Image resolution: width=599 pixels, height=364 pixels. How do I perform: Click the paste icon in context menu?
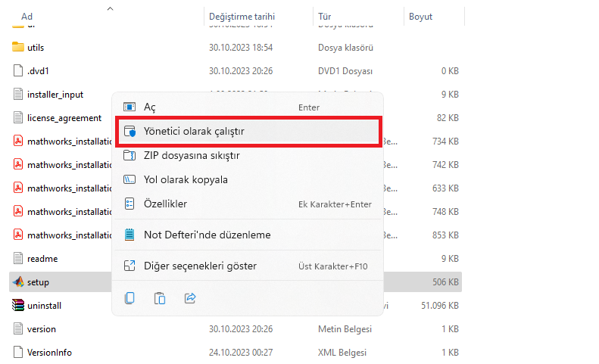[x=160, y=298]
